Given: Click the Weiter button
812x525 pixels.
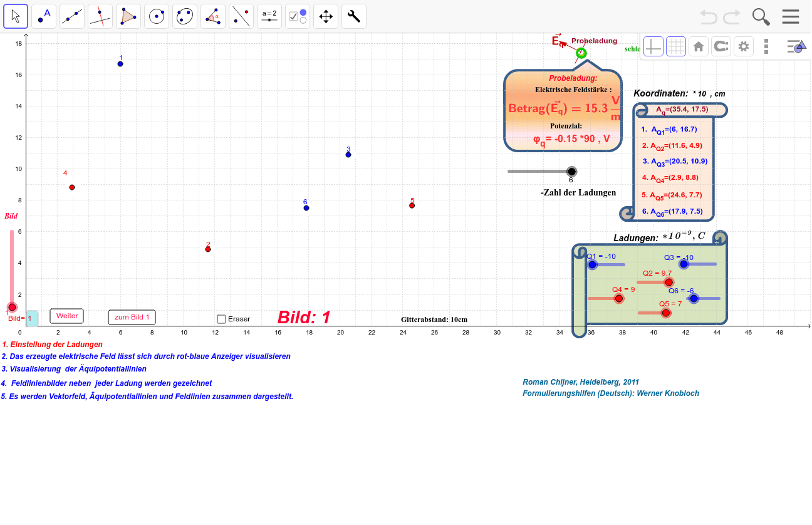Looking at the screenshot, I should pyautogui.click(x=67, y=316).
